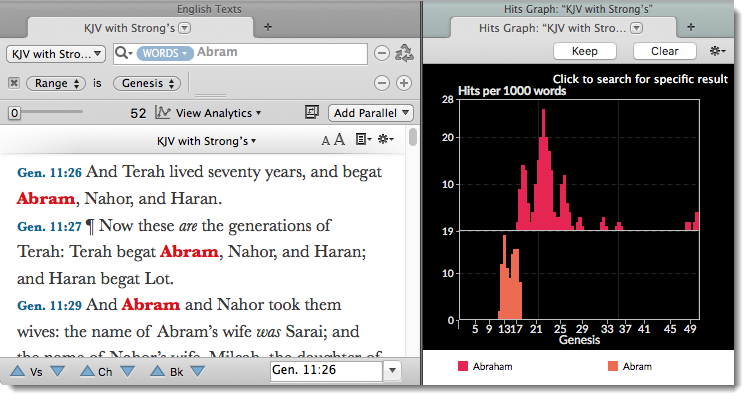749x400 pixels.
Task: Add a new tab in text pane
Action: [267, 26]
